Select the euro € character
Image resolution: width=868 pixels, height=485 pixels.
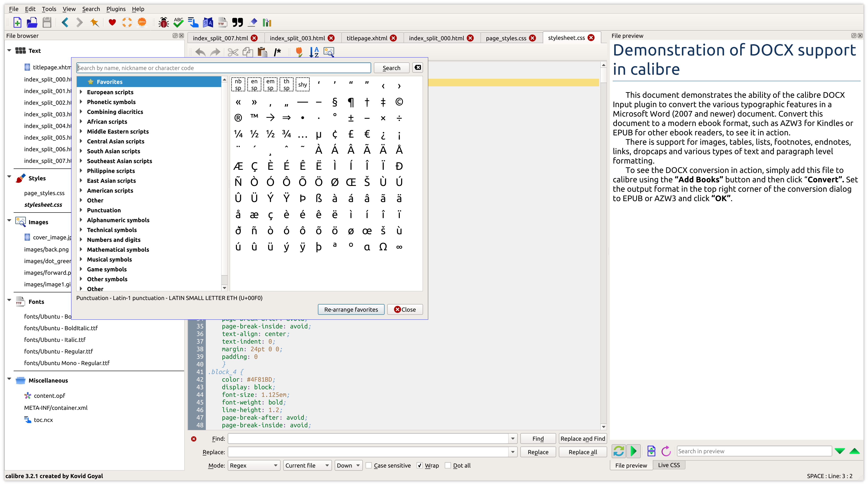367,134
